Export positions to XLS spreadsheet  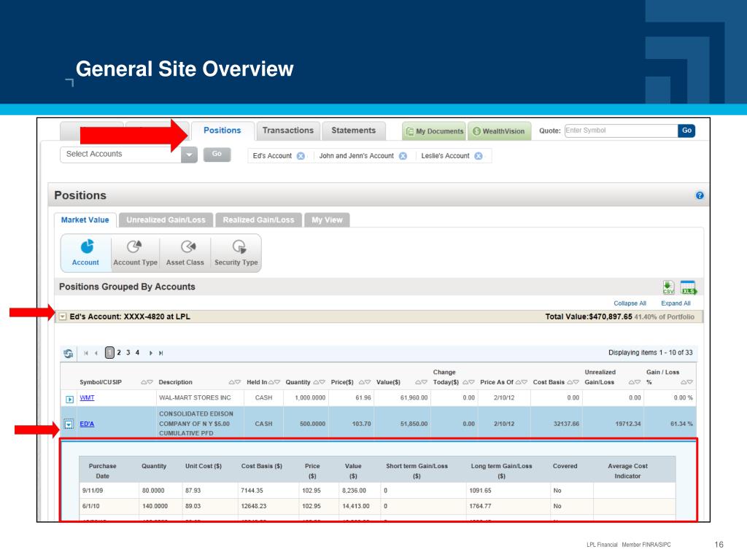click(x=688, y=287)
